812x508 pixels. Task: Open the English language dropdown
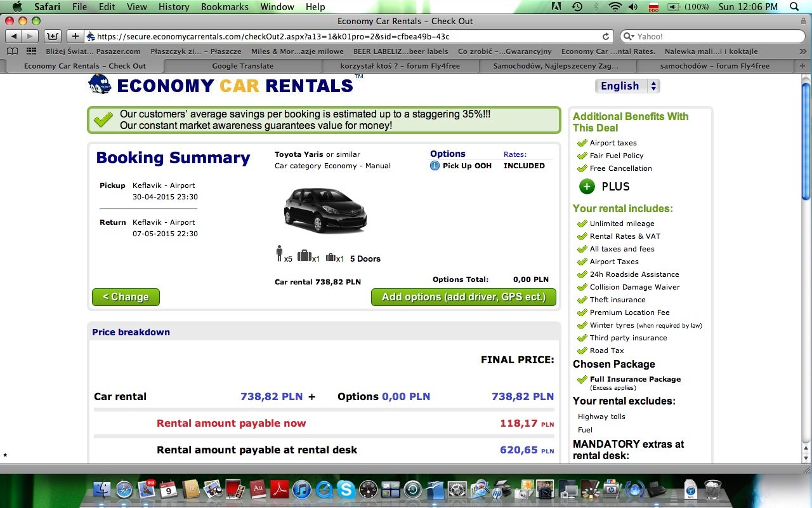627,86
